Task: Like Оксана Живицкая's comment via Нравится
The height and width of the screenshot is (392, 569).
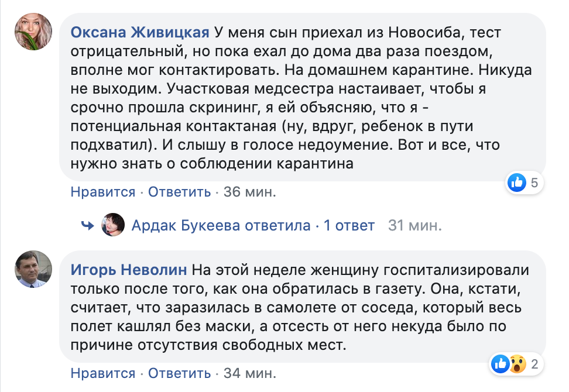Action: pyautogui.click(x=103, y=192)
